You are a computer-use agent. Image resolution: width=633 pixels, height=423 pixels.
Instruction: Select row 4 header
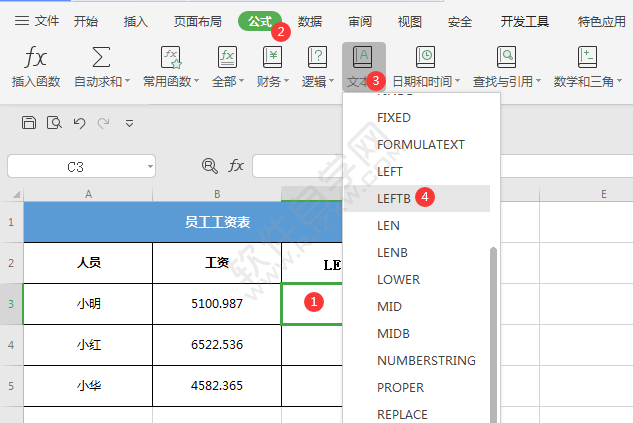click(x=11, y=345)
